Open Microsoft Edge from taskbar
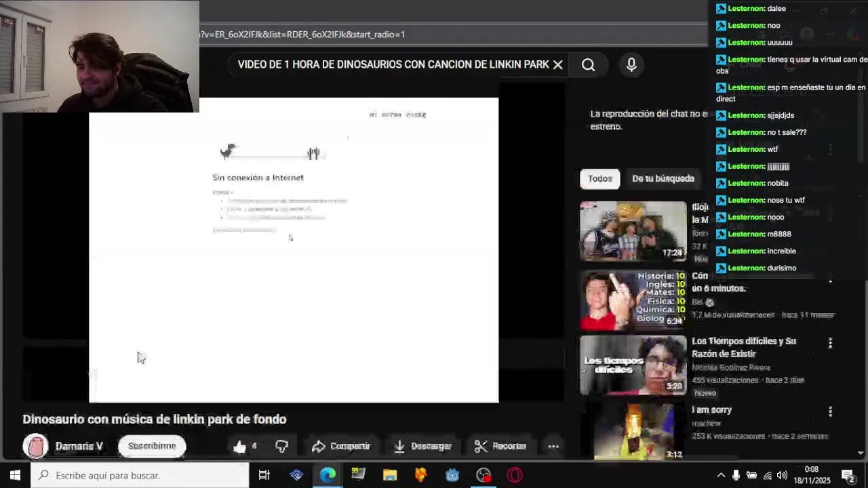868x488 pixels. pyautogui.click(x=328, y=475)
